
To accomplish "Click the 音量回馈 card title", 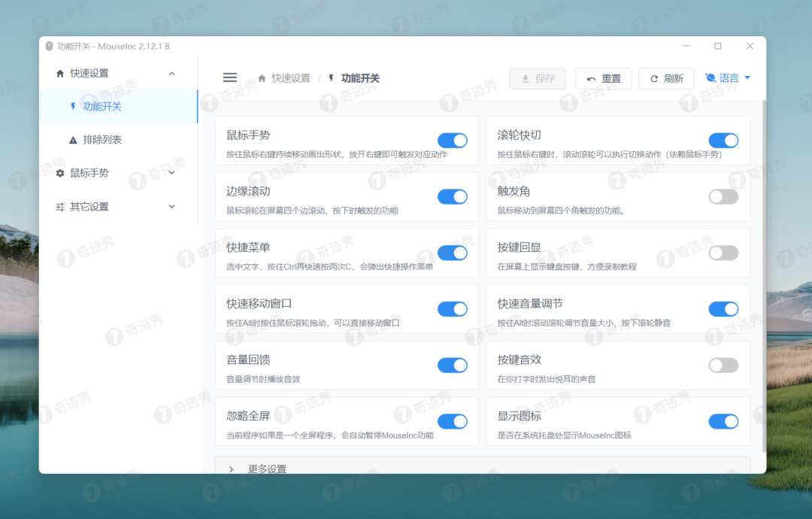I will pos(248,360).
